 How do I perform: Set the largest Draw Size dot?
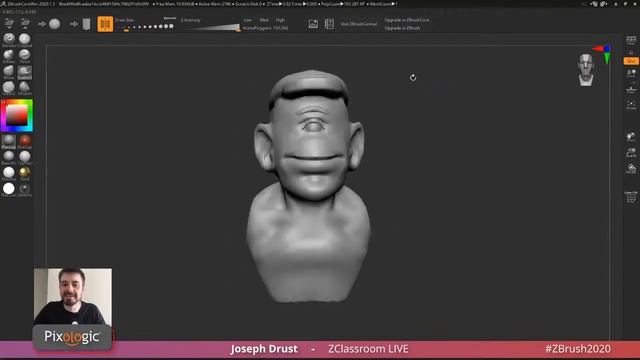[x=171, y=26]
